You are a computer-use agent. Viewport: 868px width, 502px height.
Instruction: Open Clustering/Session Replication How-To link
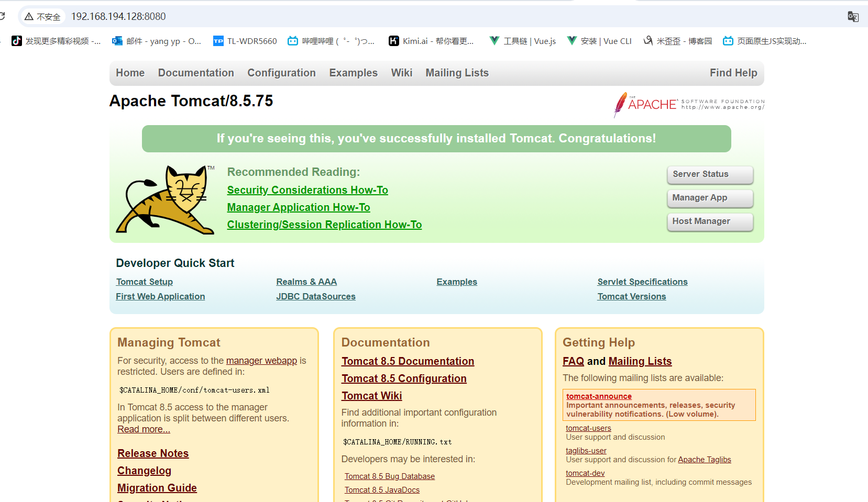324,225
